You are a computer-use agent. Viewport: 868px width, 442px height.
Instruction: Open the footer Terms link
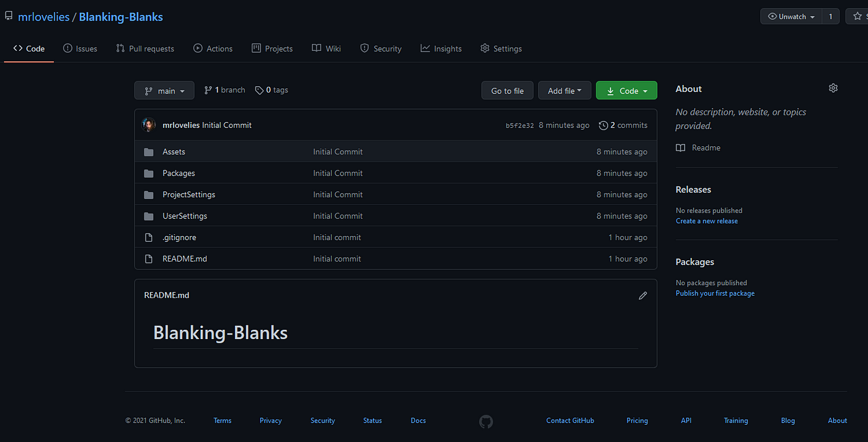(x=223, y=420)
